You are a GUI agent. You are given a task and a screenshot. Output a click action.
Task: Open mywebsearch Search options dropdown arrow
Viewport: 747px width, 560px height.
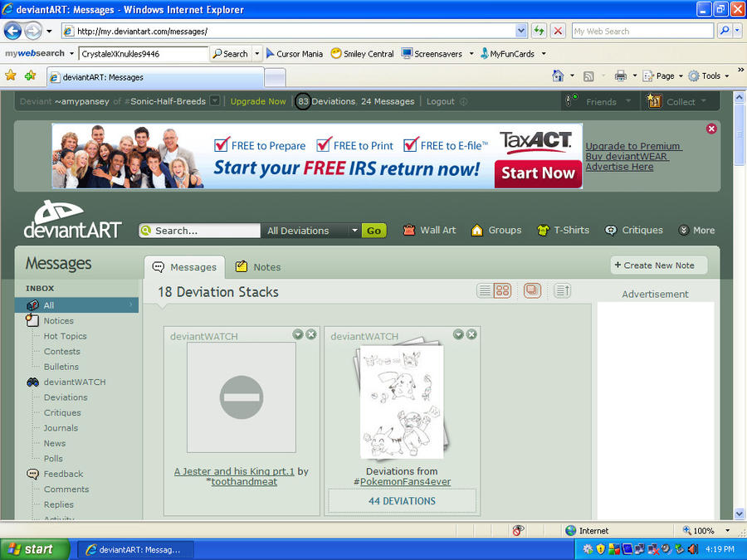(257, 54)
